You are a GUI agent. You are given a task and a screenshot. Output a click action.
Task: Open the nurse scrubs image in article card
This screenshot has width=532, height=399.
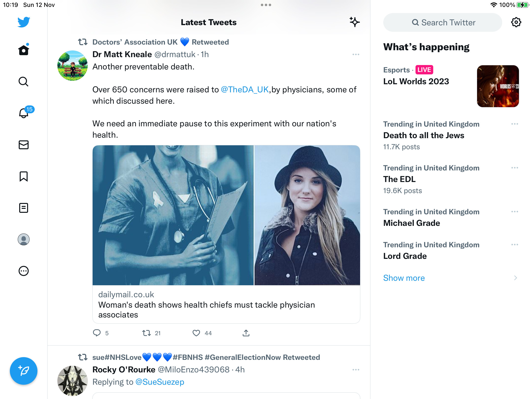coord(173,215)
